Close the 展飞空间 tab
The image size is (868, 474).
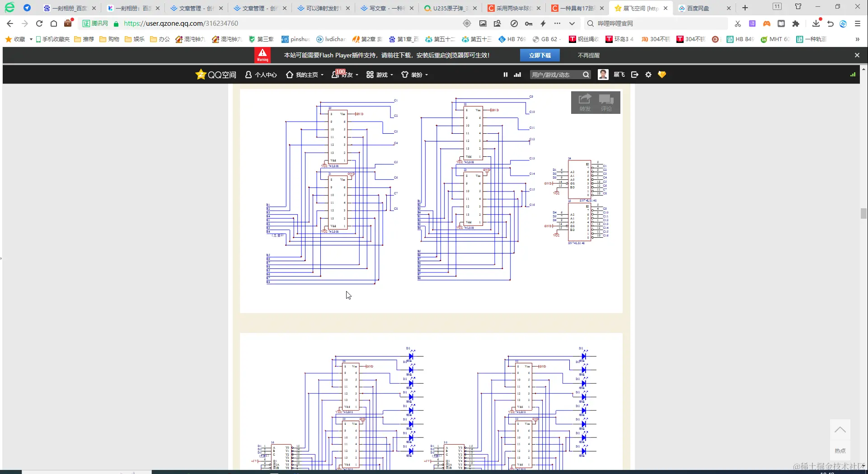point(666,8)
